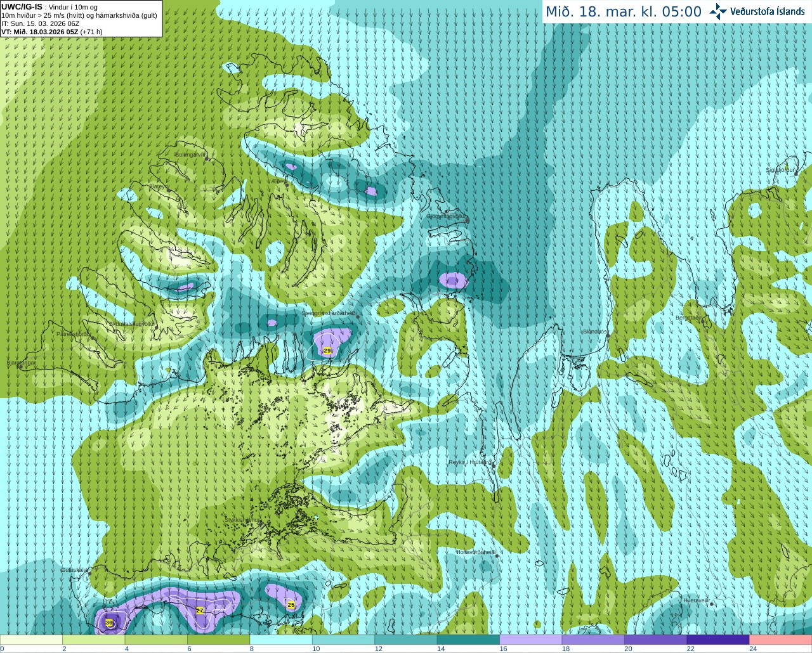
Task: Click the Gjögurflugvöllur station label
Action: click(x=447, y=216)
